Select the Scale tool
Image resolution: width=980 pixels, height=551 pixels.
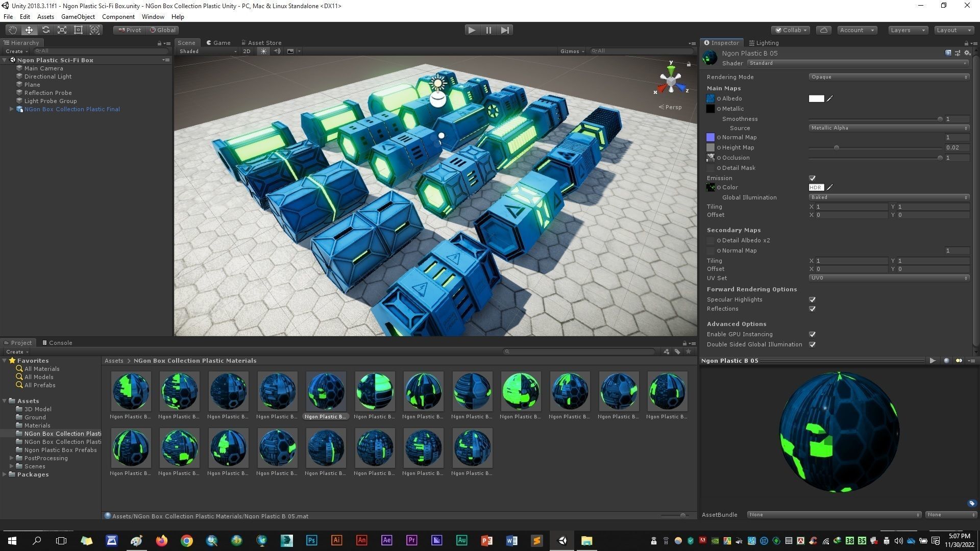point(62,30)
